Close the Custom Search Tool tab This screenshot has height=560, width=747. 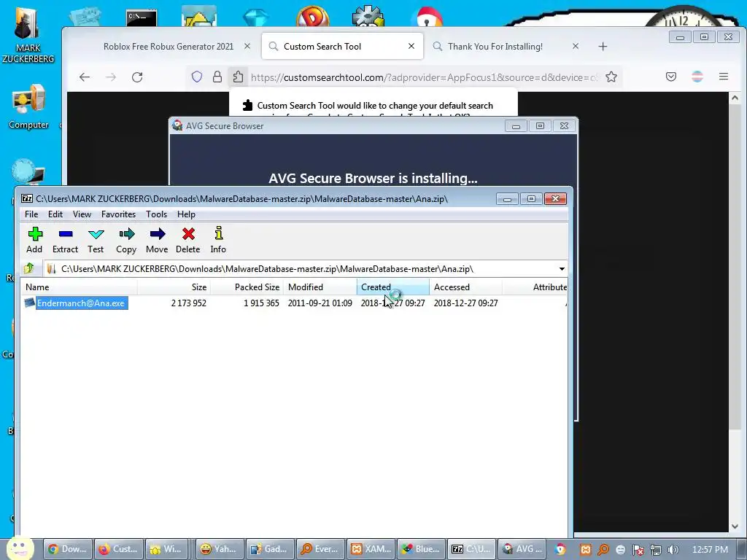411,46
